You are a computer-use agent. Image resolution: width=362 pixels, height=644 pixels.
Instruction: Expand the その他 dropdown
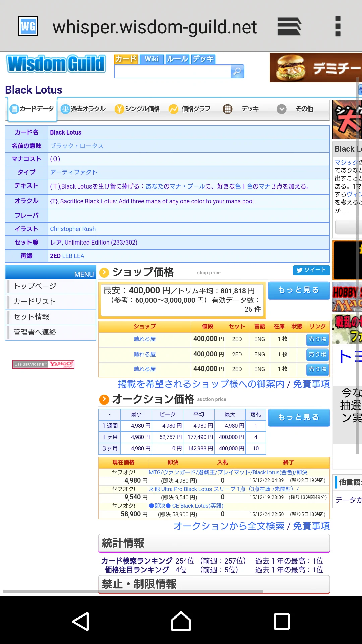pyautogui.click(x=295, y=109)
